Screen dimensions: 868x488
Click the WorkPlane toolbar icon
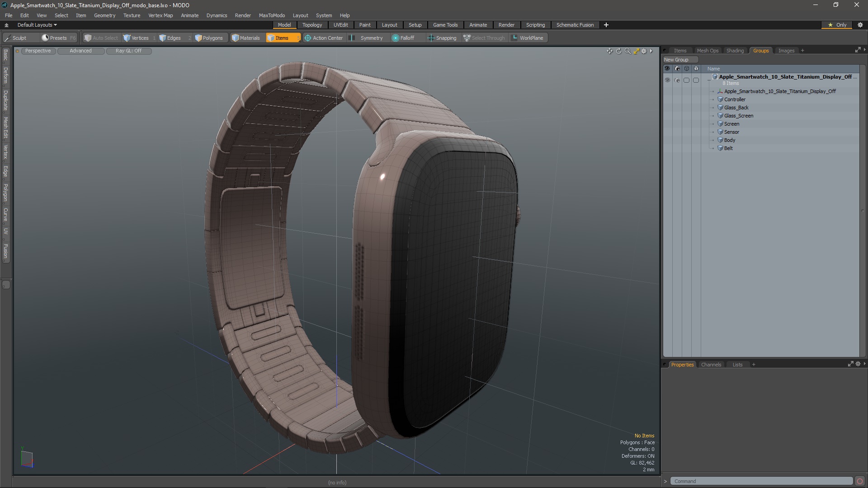click(x=527, y=38)
